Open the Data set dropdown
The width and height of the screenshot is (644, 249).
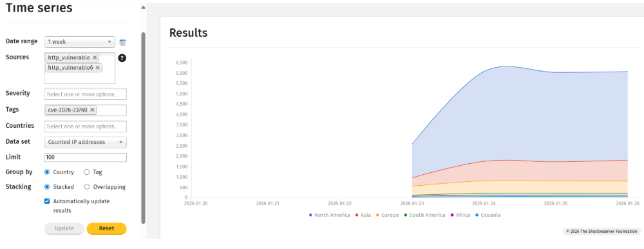point(86,142)
